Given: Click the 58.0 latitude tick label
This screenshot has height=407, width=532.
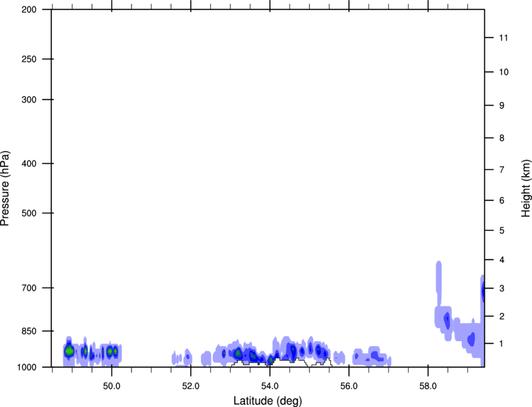Looking at the screenshot, I should 428,386.
